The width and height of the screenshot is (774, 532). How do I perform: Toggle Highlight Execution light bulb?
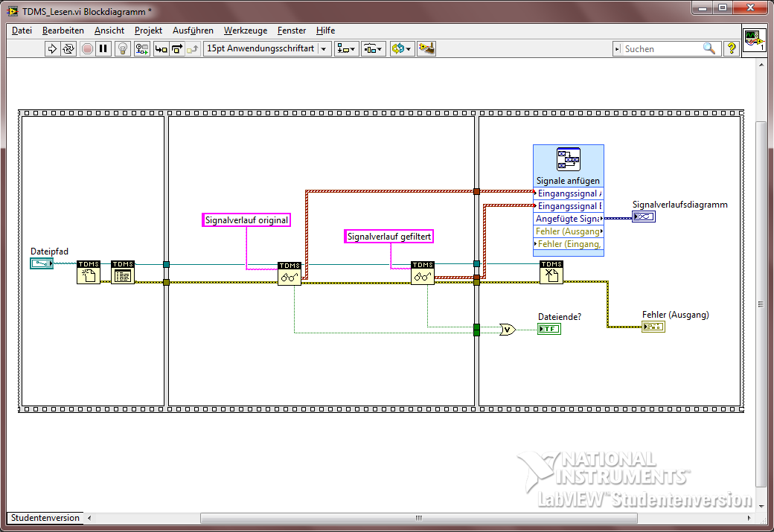click(123, 48)
